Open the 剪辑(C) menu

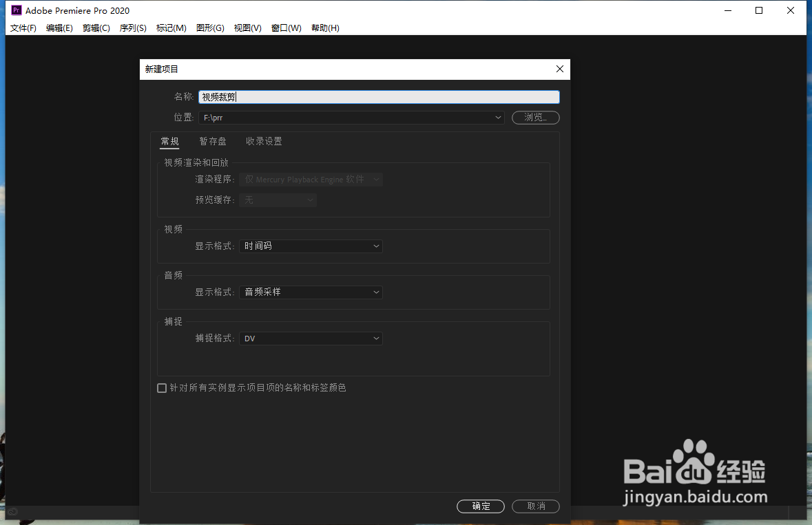click(x=96, y=28)
